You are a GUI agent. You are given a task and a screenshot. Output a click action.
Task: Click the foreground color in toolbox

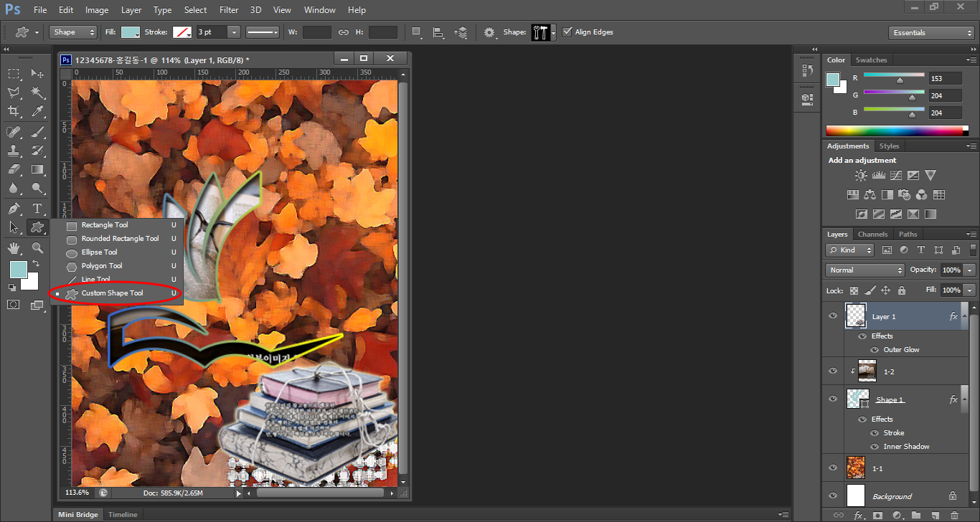coord(18,269)
